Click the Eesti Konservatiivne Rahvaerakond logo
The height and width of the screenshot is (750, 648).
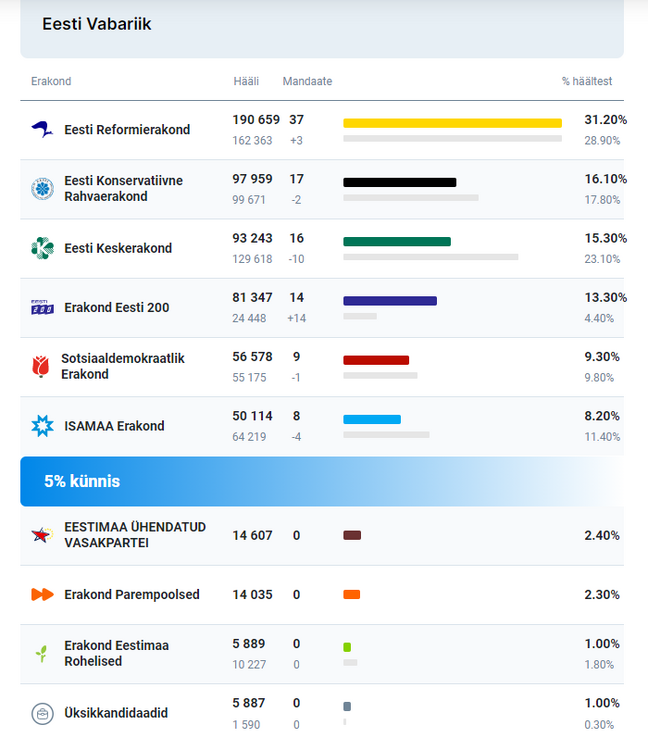click(x=42, y=188)
